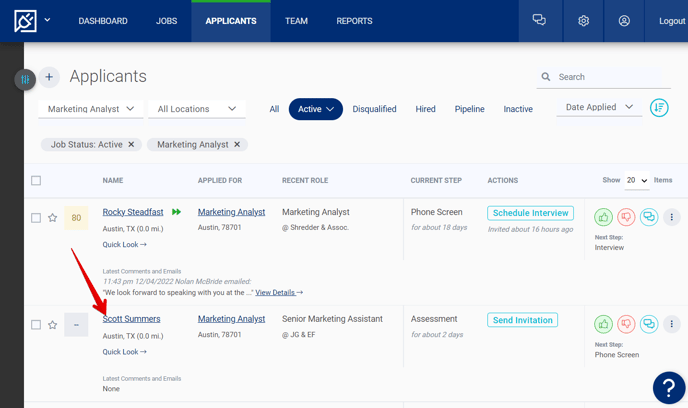The height and width of the screenshot is (408, 688).
Task: Select the All status filter
Action: pos(274,109)
